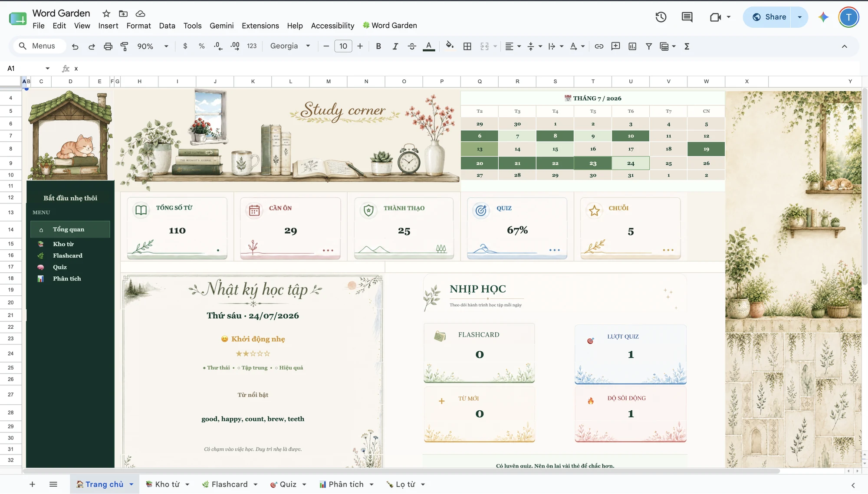Open the text color picker
This screenshot has width=868, height=494.
(x=429, y=46)
